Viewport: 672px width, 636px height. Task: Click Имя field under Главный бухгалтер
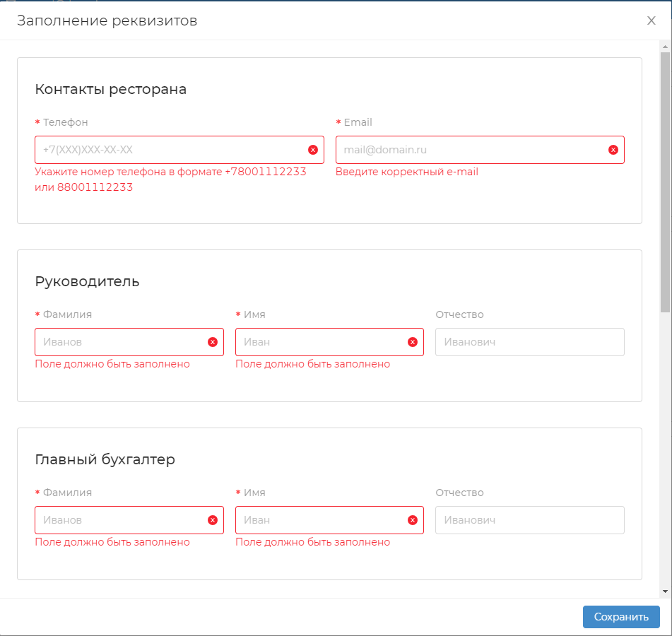(322, 520)
